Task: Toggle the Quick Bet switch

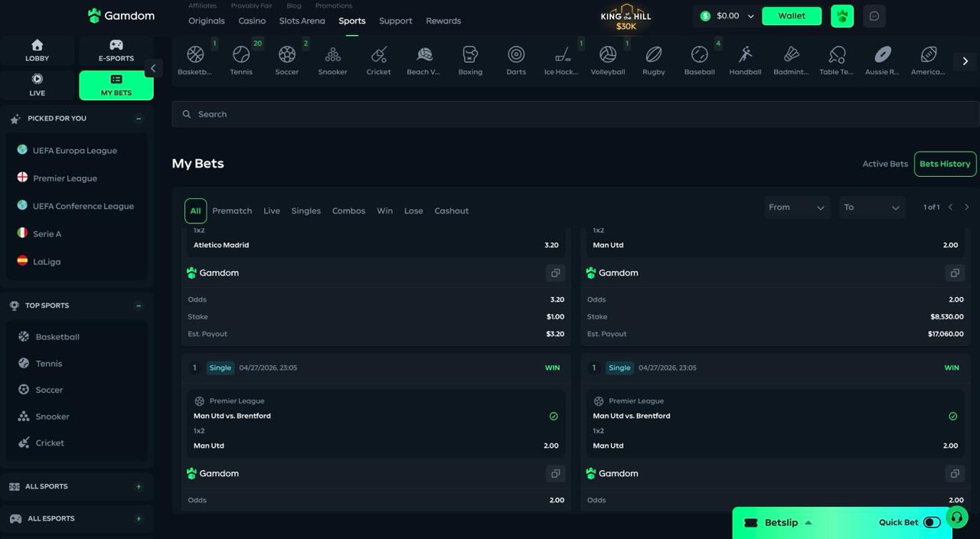Action: pyautogui.click(x=932, y=523)
